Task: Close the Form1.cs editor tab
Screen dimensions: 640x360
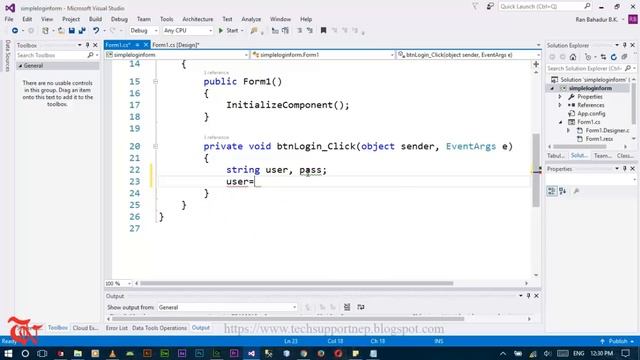Action: click(x=146, y=45)
